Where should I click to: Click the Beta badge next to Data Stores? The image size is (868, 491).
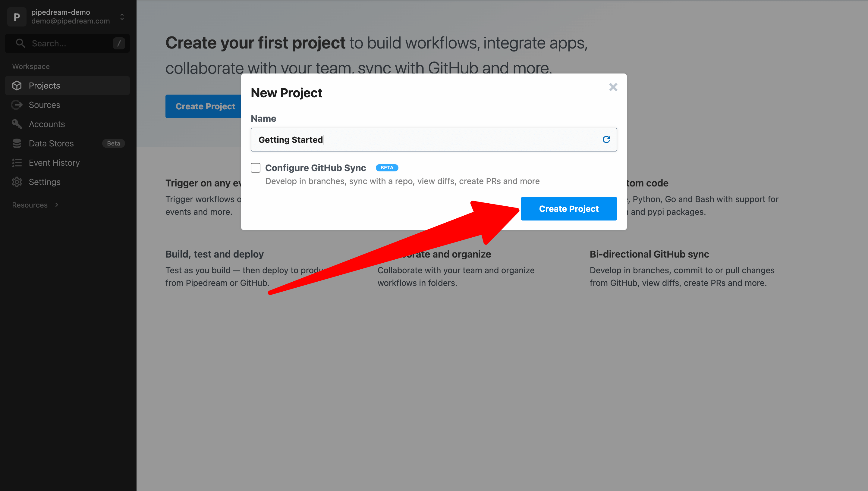pos(113,143)
